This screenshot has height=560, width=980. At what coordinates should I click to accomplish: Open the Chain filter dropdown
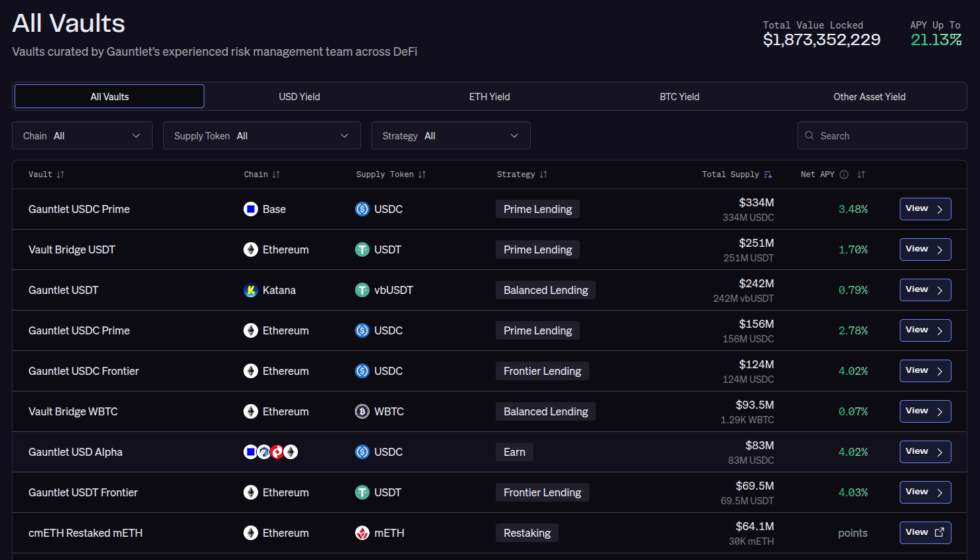(x=82, y=135)
